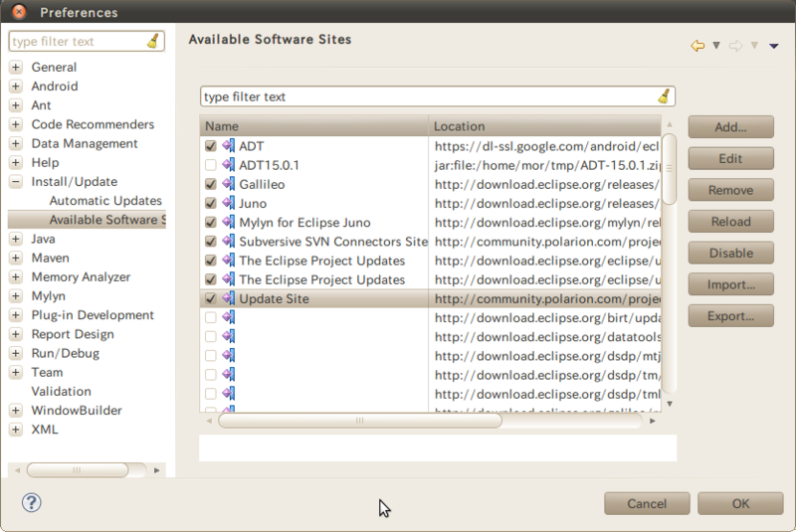Expand the General tree node
Image resolution: width=796 pixels, height=532 pixels.
pyautogui.click(x=16, y=67)
